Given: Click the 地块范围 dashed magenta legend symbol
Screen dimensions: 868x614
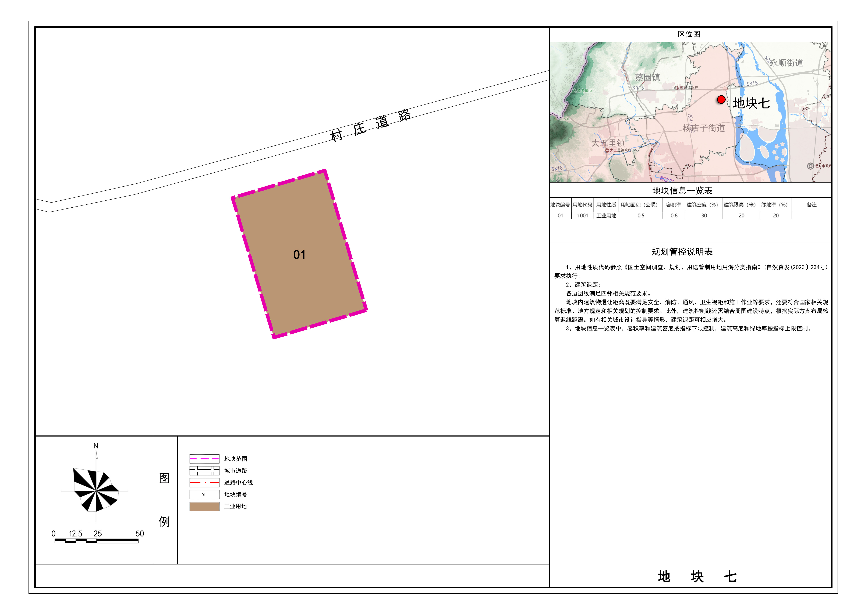Looking at the screenshot, I should coord(204,459).
